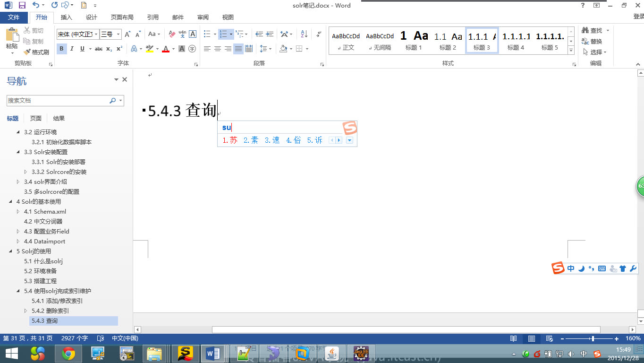Apply the 标题 4 style
Viewport: 644px width, 363px height.
pyautogui.click(x=516, y=40)
